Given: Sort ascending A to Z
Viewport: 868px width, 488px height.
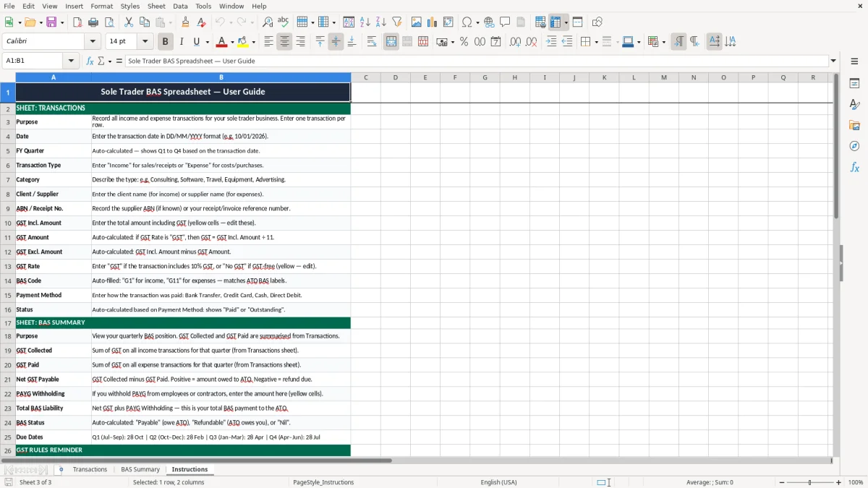Looking at the screenshot, I should pos(365,22).
